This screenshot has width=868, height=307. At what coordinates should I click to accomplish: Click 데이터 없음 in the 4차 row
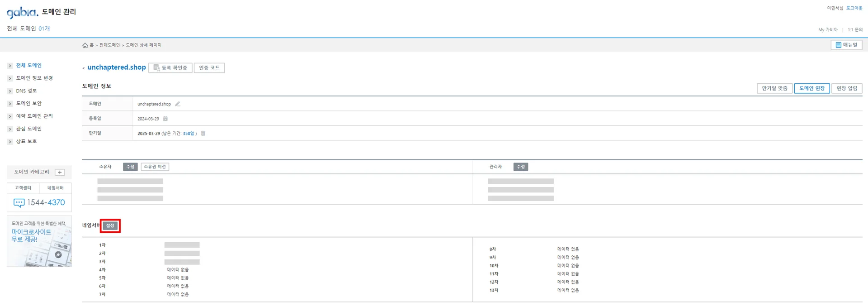coord(178,270)
